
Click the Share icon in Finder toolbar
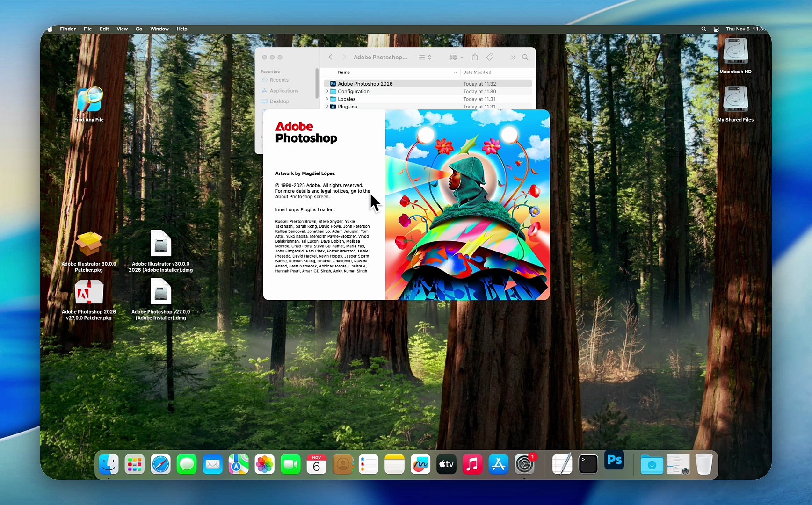[475, 57]
